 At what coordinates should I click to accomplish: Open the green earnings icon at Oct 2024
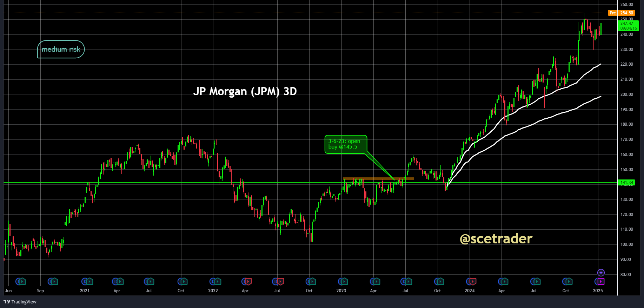(569, 281)
